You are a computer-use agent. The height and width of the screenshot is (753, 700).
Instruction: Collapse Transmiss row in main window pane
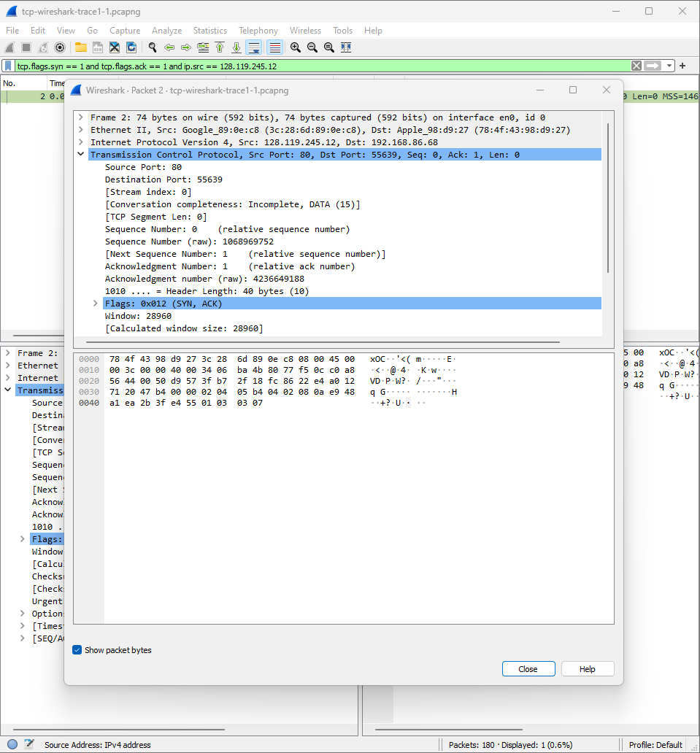(x=8, y=390)
